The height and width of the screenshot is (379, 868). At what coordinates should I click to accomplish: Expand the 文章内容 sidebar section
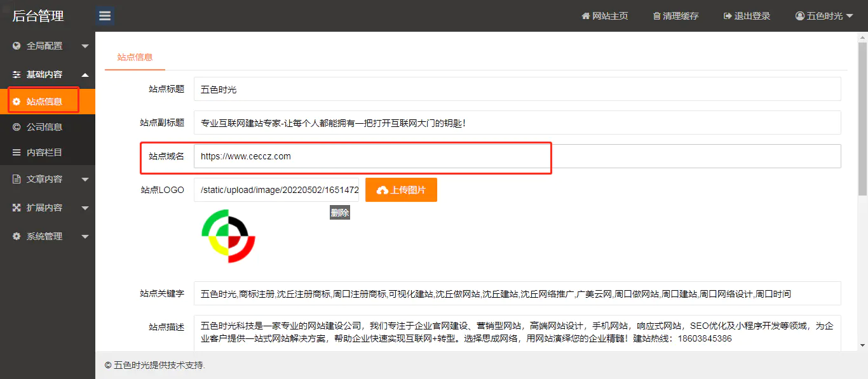point(48,178)
